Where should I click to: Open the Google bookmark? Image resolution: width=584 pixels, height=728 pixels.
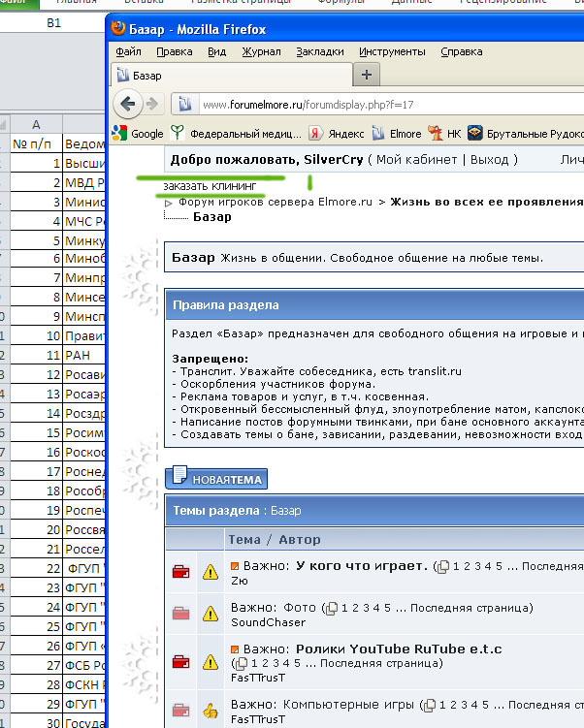(138, 134)
